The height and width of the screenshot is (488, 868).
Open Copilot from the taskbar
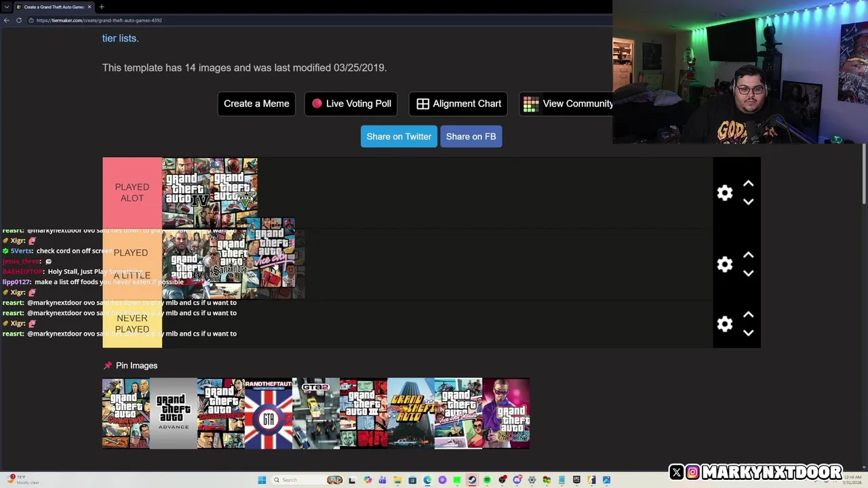tap(368, 480)
